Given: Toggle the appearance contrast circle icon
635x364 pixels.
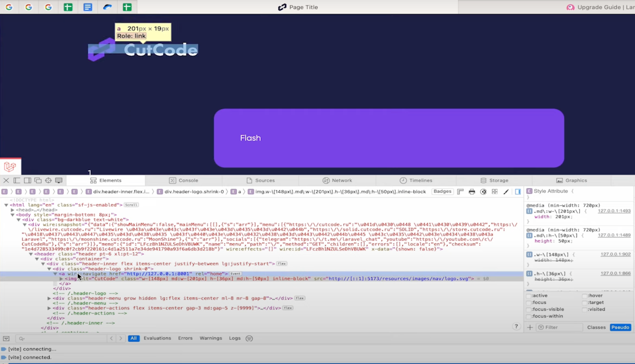Looking at the screenshot, I should (483, 192).
